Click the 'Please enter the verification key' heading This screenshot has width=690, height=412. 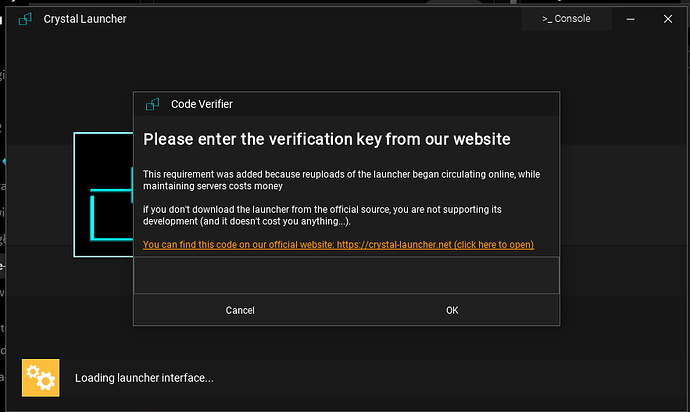click(x=327, y=139)
